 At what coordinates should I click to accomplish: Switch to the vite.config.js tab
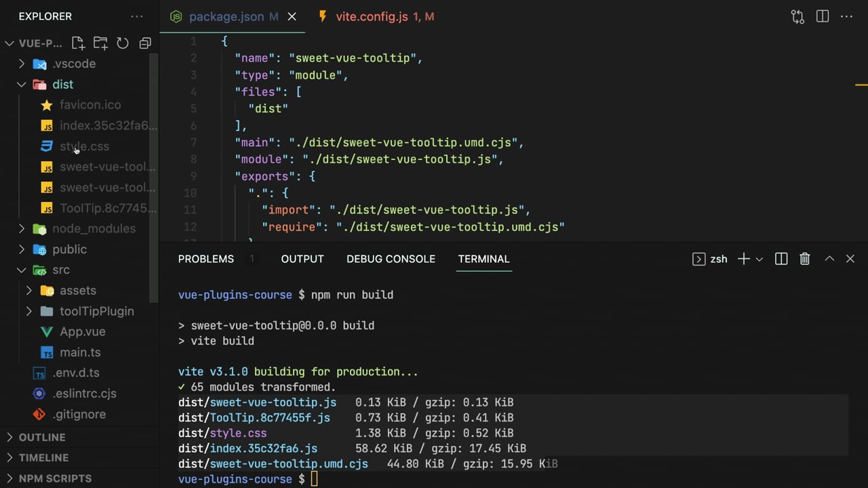click(372, 17)
